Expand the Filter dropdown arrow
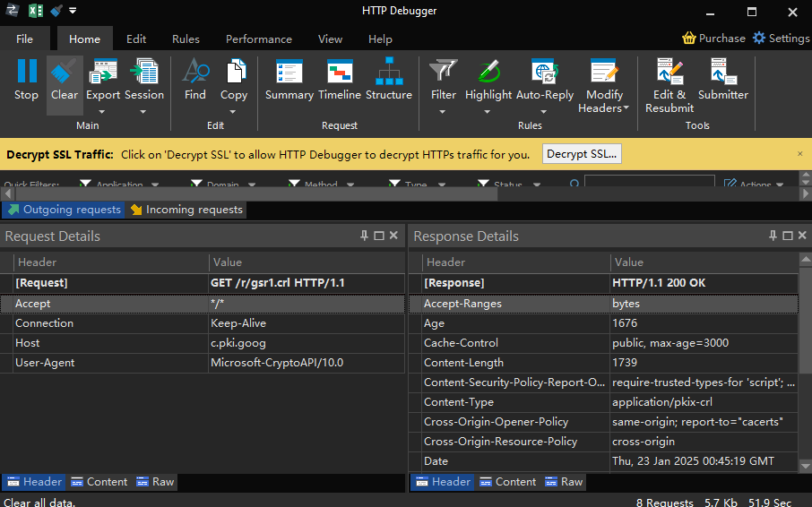The height and width of the screenshot is (507, 812). coord(443,112)
